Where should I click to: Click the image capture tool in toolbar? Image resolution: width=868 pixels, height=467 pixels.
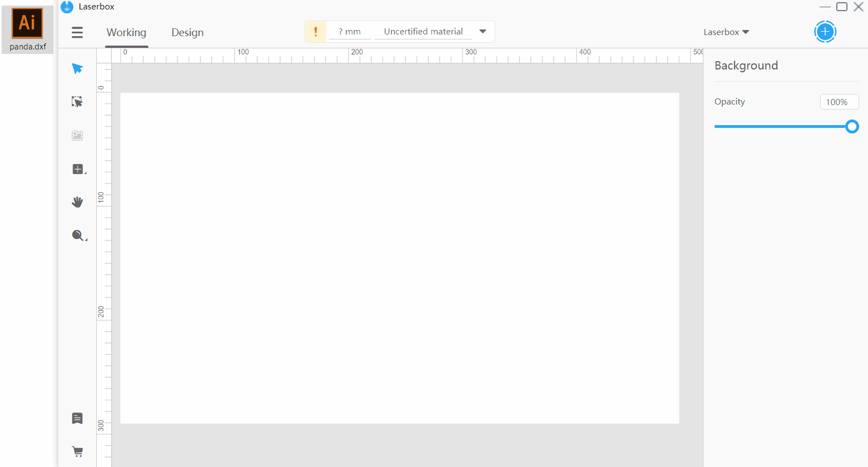pyautogui.click(x=77, y=135)
